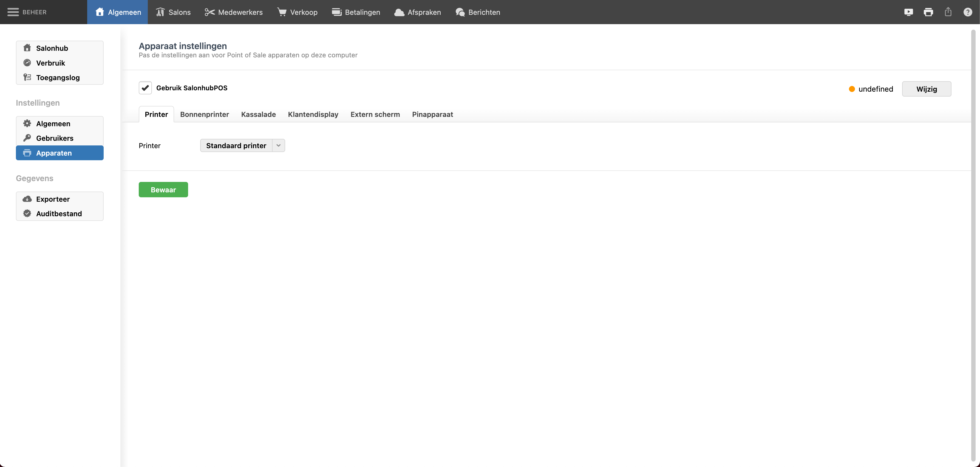Open Medewerkers scissors menu
This screenshot has height=467, width=980.
(234, 12)
